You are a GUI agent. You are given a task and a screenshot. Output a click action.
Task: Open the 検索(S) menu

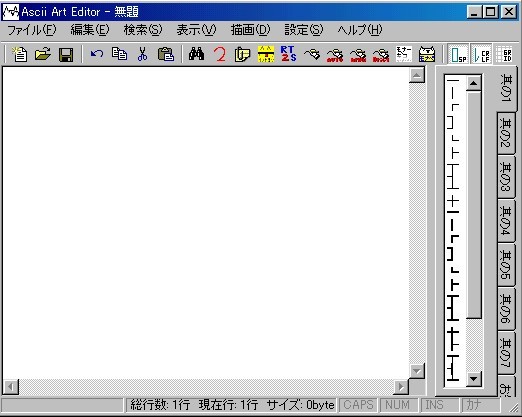click(143, 30)
